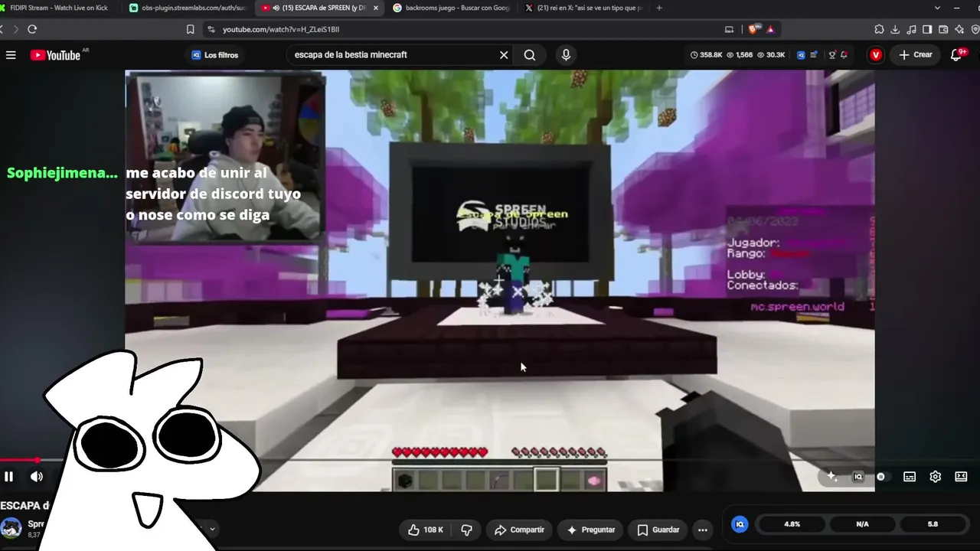Image resolution: width=980 pixels, height=551 pixels.
Task: Run the search with magnifier button
Action: [530, 55]
